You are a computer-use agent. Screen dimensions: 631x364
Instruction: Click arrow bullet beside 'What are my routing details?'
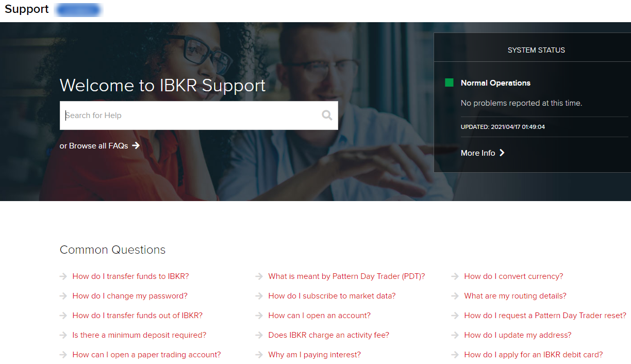pos(455,296)
